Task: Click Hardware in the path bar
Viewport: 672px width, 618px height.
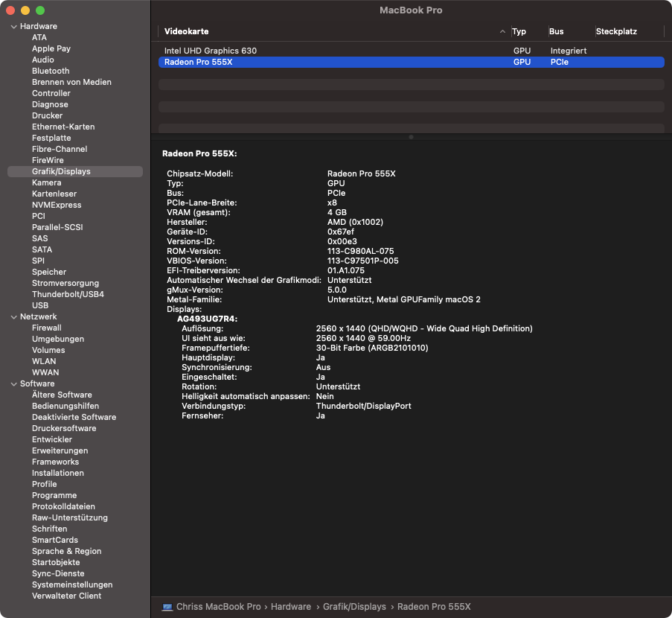Action: [x=291, y=607]
